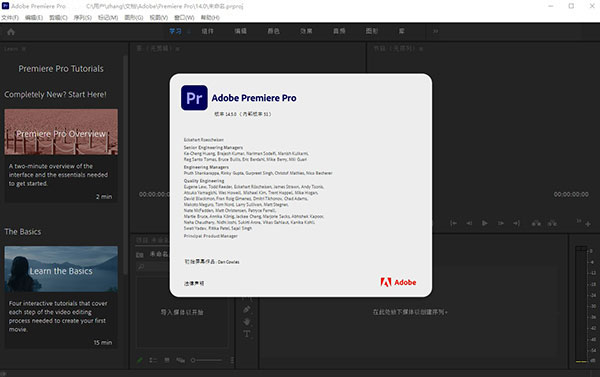Open the Program monitor Button Editor plus icon

(x=588, y=224)
